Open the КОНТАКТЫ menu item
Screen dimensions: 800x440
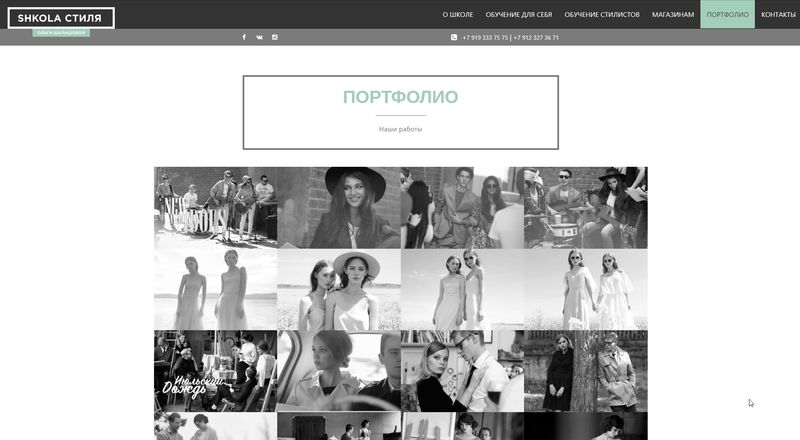(x=778, y=15)
